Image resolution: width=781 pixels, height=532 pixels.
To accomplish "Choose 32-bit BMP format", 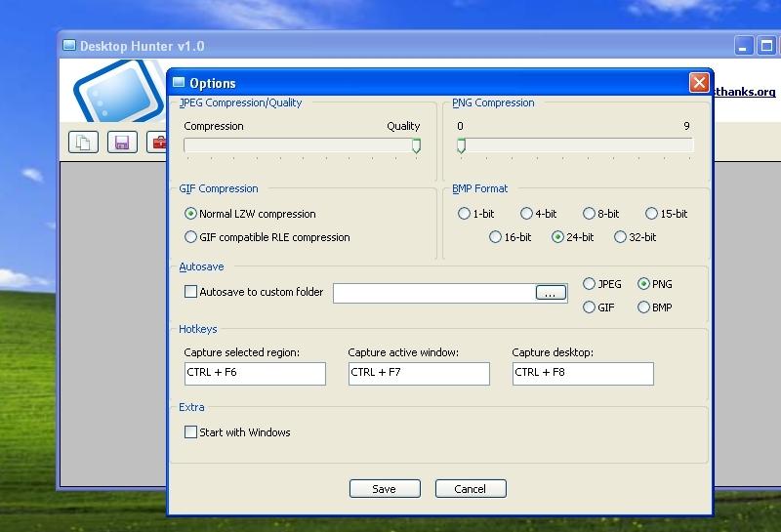I will pos(621,237).
